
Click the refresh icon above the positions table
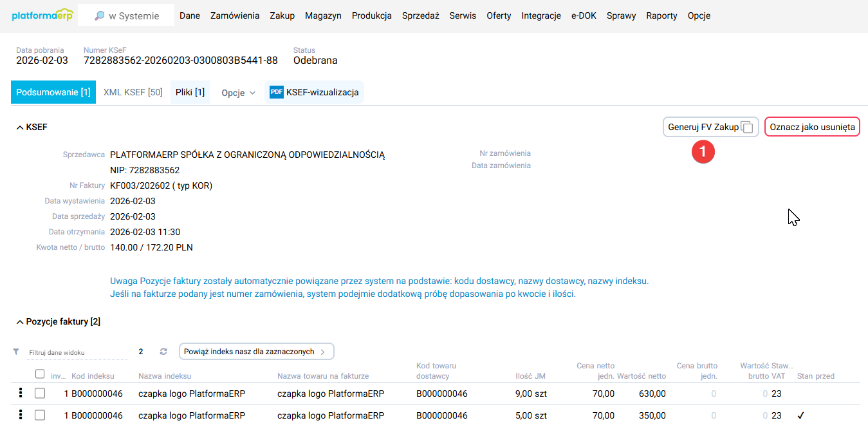point(163,352)
